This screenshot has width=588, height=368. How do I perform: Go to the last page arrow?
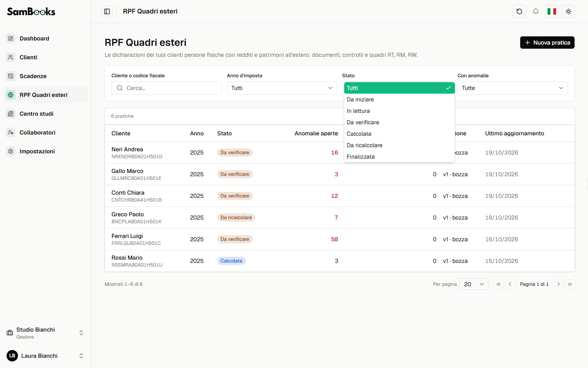pyautogui.click(x=570, y=284)
